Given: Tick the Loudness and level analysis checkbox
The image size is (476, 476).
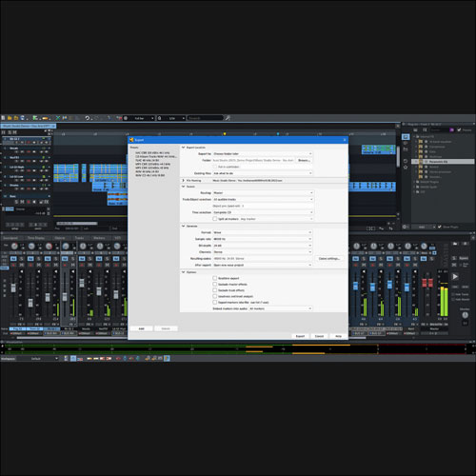Looking at the screenshot, I should 215,296.
